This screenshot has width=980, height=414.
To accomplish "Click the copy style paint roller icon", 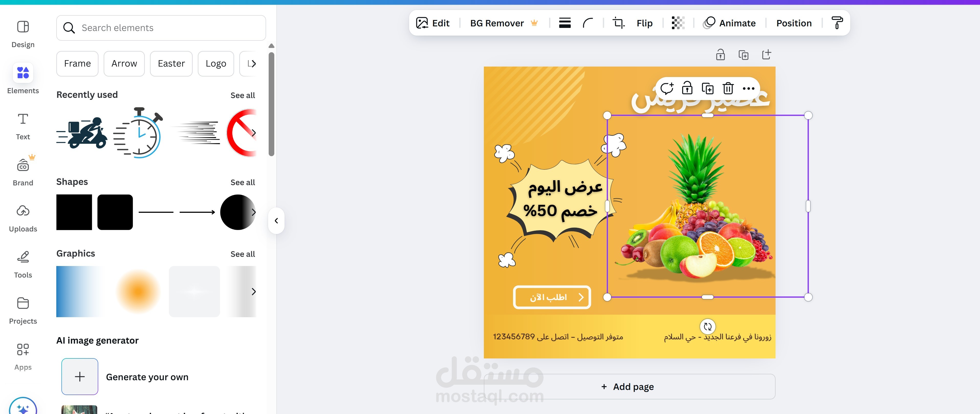I will tap(836, 23).
